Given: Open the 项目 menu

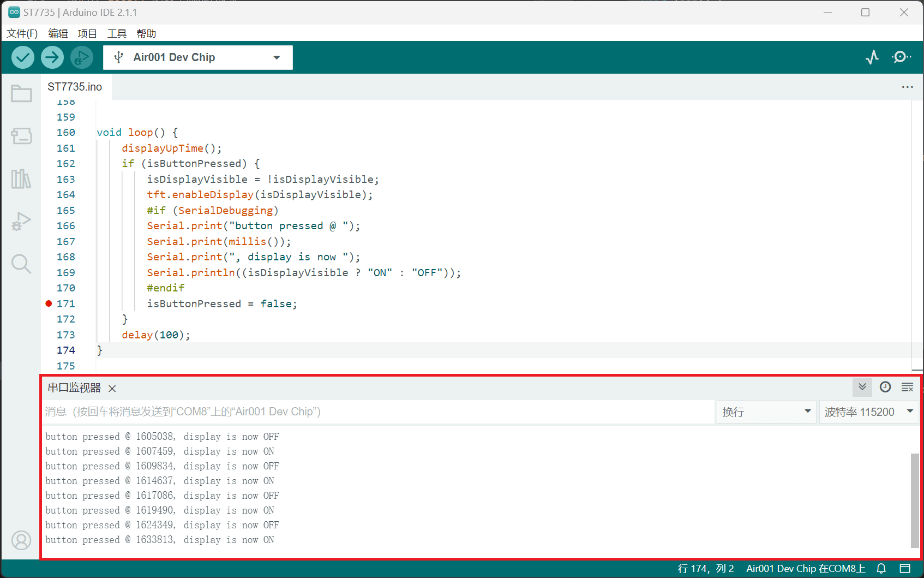Looking at the screenshot, I should pos(87,33).
